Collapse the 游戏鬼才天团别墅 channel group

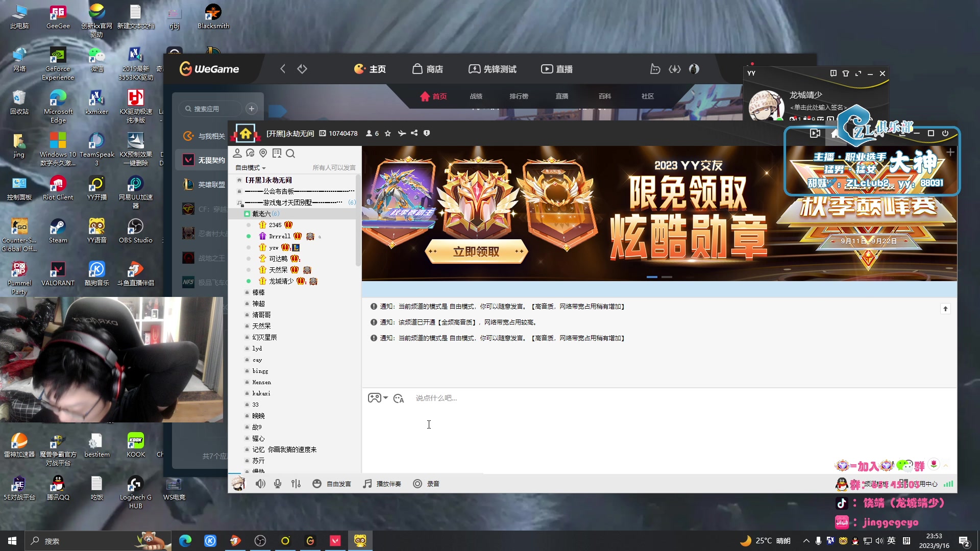click(239, 203)
